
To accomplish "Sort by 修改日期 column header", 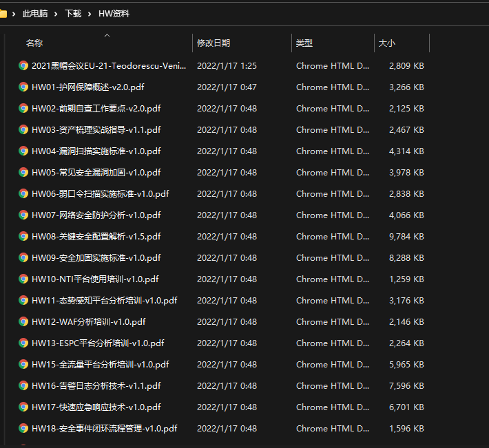I will [x=214, y=43].
